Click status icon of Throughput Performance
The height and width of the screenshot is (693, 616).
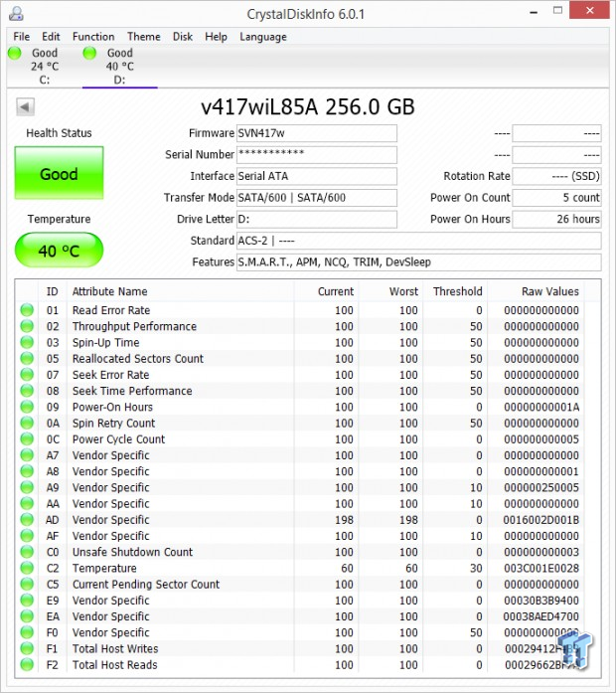(27, 326)
